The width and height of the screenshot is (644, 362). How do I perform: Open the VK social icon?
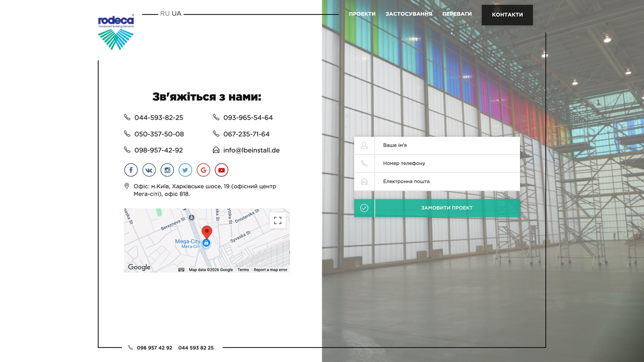[x=149, y=170]
